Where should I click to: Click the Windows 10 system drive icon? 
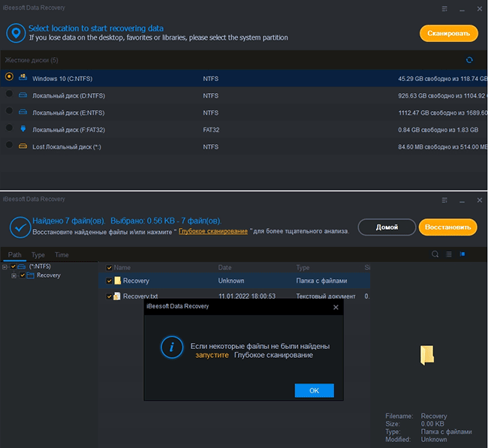[x=23, y=77]
